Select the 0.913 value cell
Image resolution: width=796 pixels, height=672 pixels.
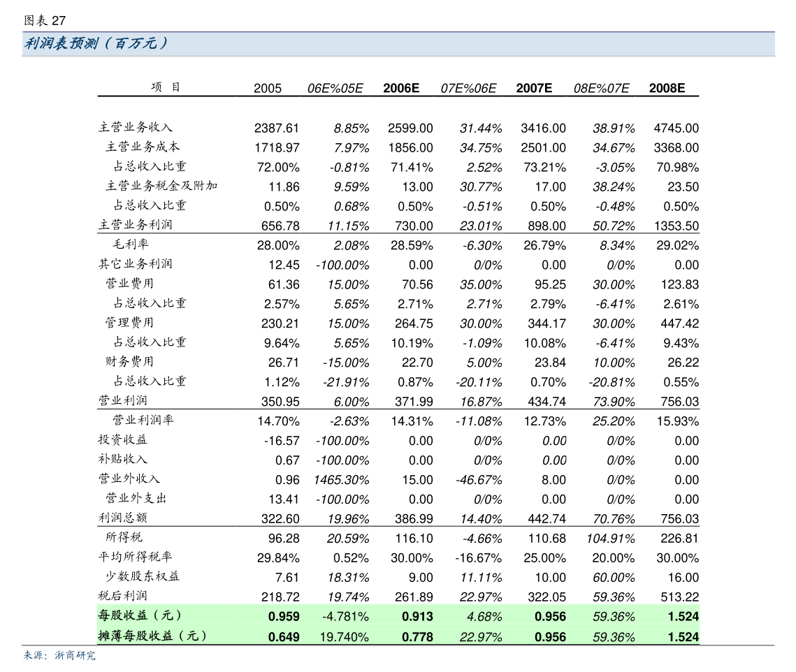pos(417,616)
